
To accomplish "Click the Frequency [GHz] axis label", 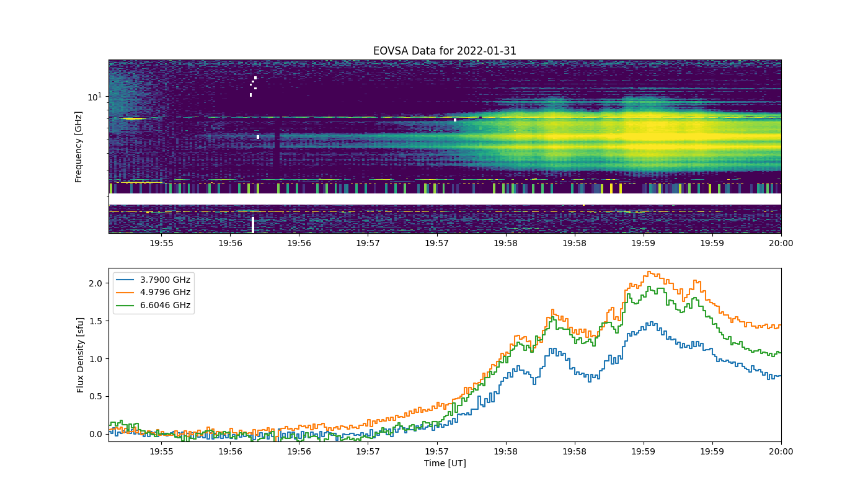I will (79, 146).
